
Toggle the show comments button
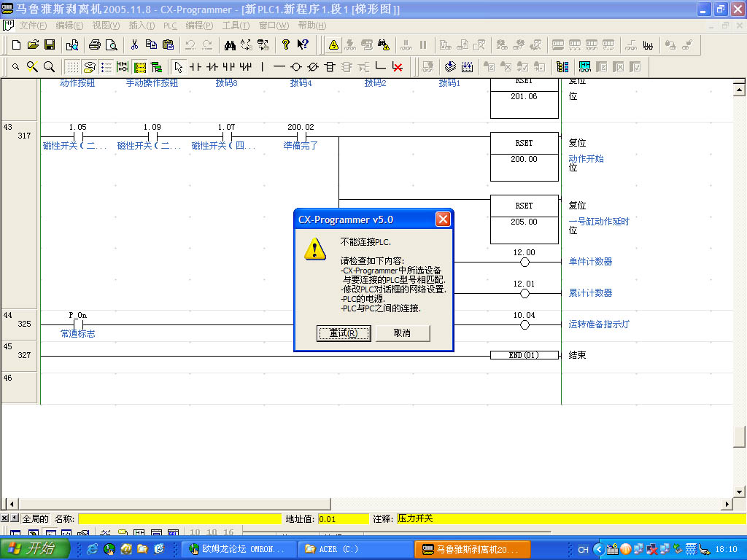pos(89,66)
